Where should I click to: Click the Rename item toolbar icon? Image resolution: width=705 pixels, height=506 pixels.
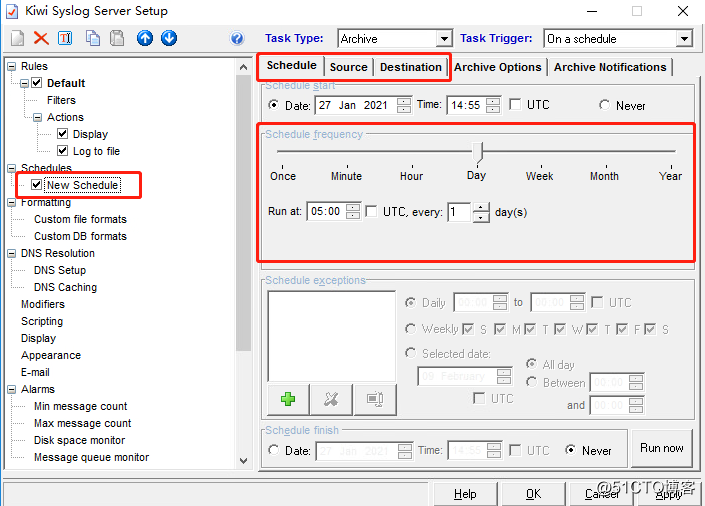[x=65, y=38]
